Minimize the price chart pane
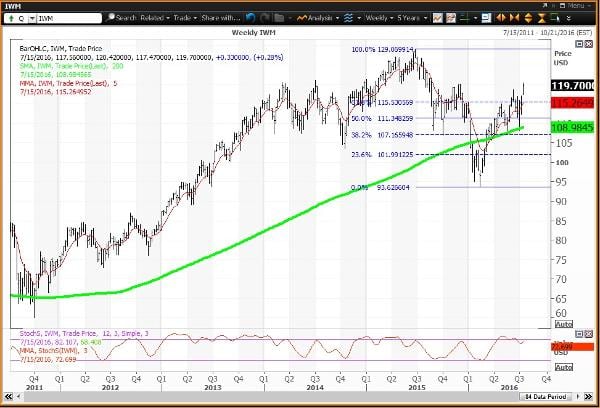This screenshot has height=408, width=600. (580, 44)
